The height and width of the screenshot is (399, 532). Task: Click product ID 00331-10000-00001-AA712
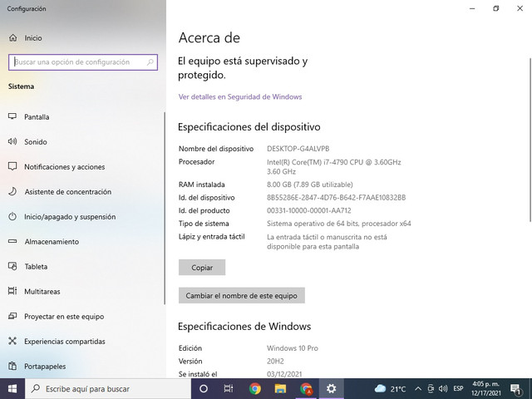(308, 210)
